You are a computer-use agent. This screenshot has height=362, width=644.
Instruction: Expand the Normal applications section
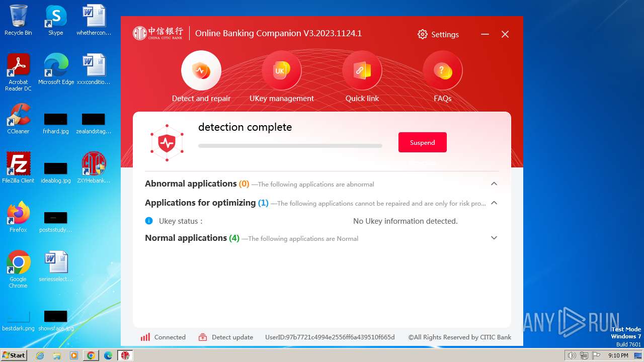tap(494, 238)
